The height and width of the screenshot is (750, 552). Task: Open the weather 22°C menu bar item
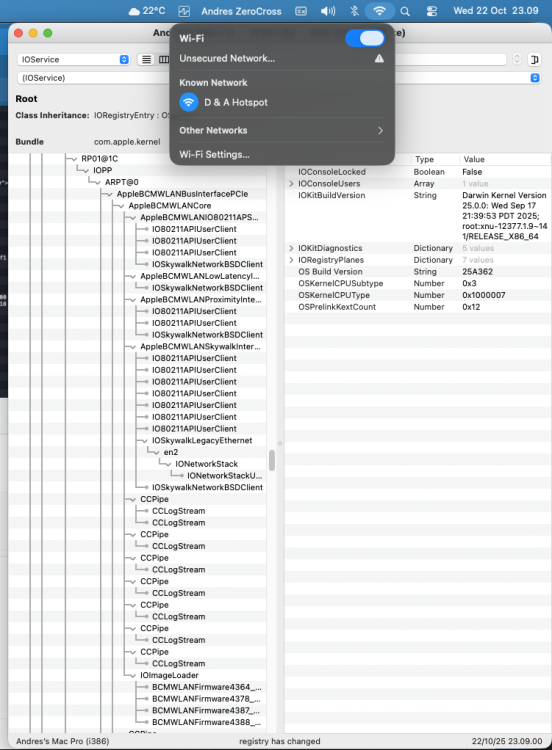[147, 11]
